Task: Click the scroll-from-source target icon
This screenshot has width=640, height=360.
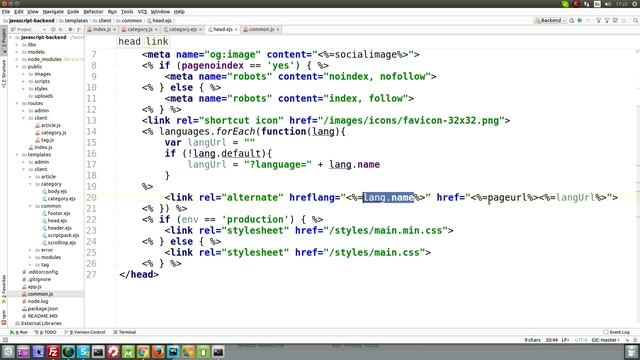Action: pos(53,29)
